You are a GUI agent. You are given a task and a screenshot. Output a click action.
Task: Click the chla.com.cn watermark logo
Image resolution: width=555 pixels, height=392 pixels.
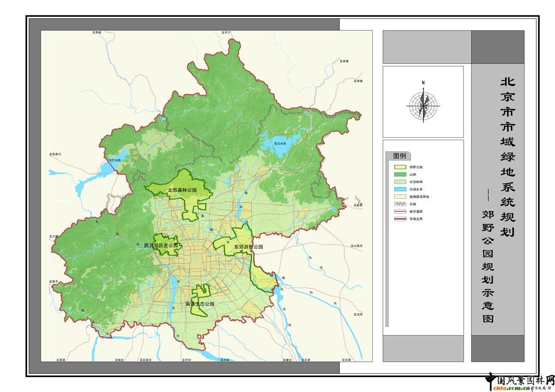pos(519,382)
